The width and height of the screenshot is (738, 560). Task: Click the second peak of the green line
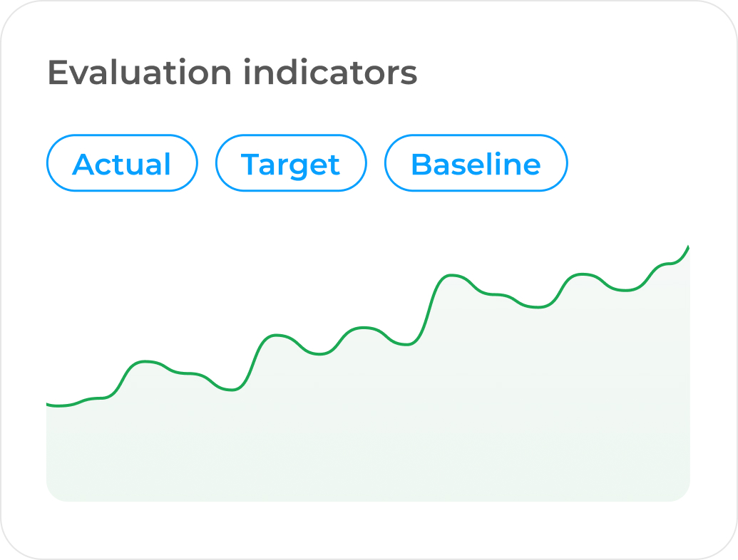click(x=275, y=335)
